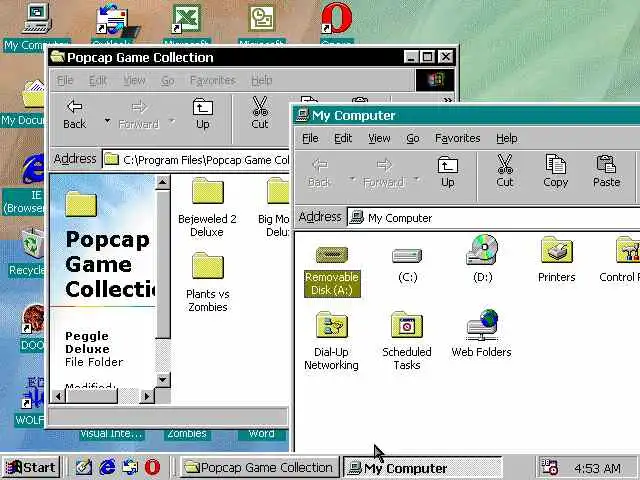This screenshot has height=480, width=640.
Task: Select the Big Money Deluxe folder
Action: click(x=274, y=207)
